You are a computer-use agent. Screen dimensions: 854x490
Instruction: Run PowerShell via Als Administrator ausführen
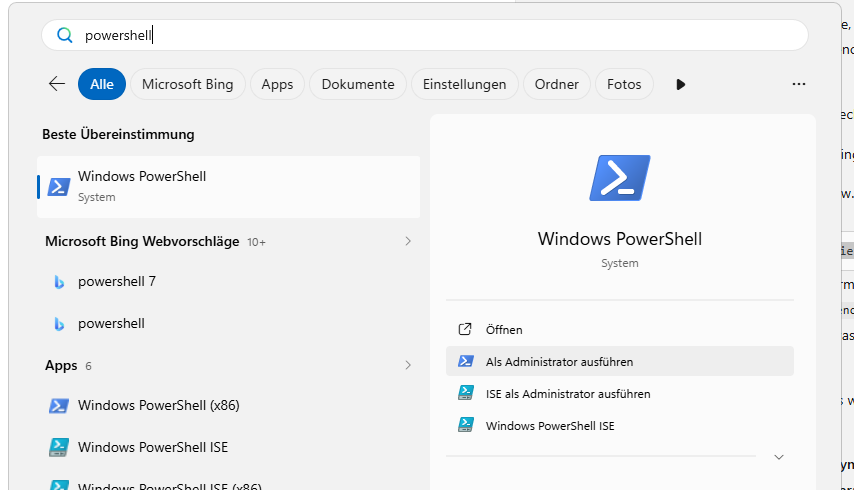click(x=620, y=361)
